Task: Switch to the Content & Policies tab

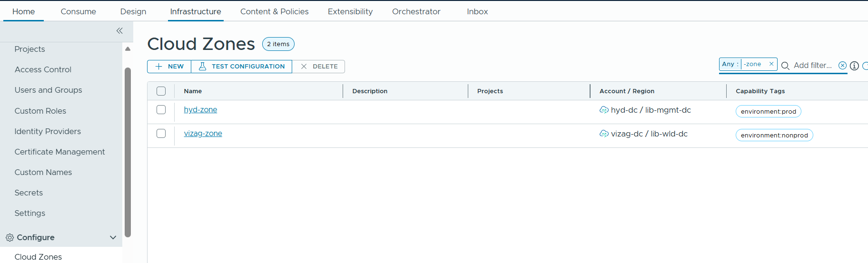Action: pos(274,11)
